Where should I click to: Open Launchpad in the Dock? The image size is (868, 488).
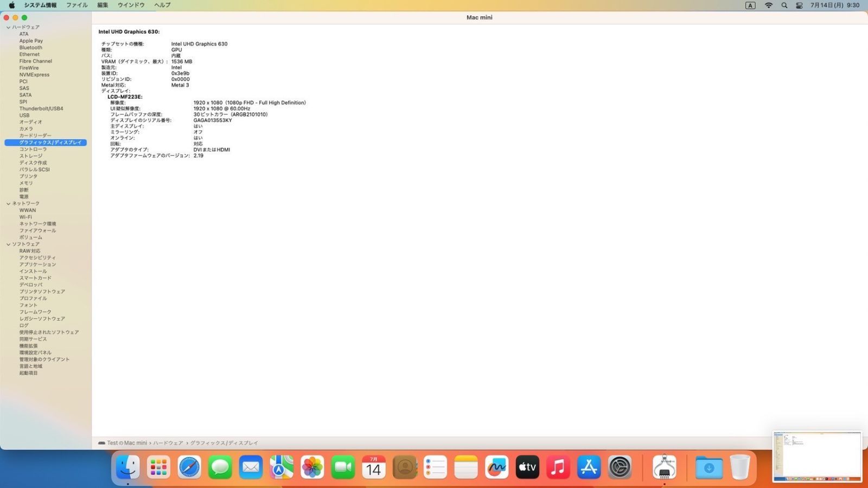tap(158, 467)
